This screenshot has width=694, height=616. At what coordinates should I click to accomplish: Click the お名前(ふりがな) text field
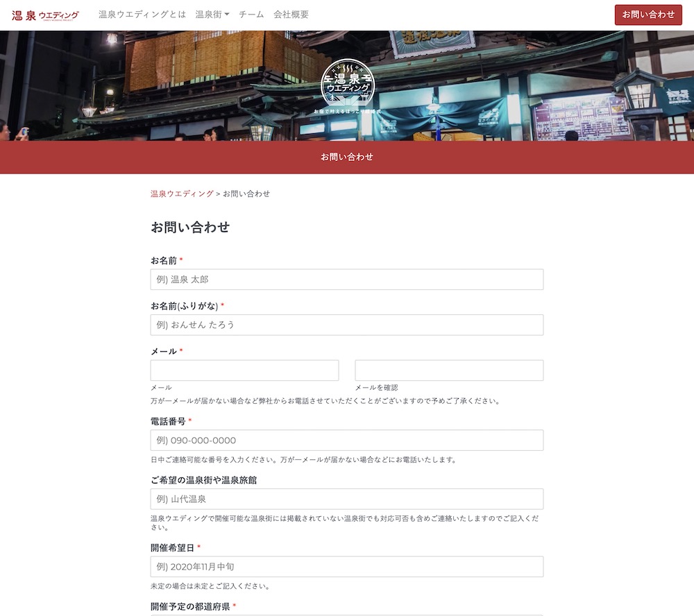346,325
